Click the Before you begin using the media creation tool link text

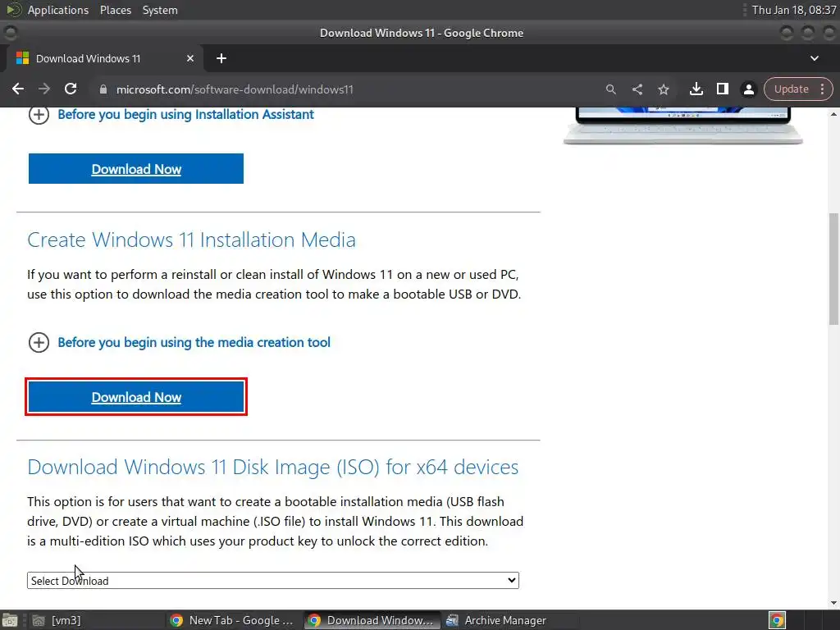pos(194,342)
